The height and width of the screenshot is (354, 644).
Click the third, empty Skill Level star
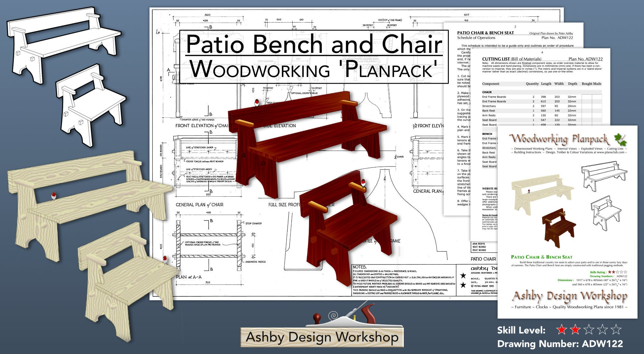589,330
